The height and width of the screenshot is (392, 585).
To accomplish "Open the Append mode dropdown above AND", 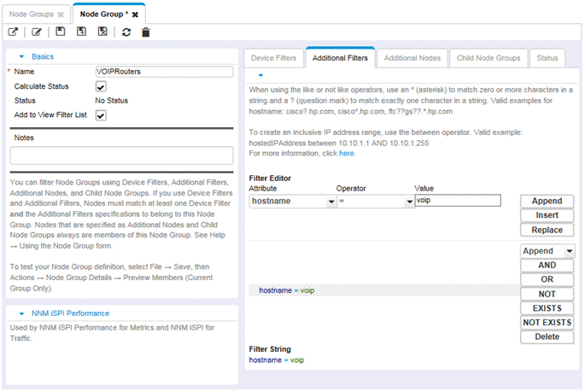I will click(570, 251).
